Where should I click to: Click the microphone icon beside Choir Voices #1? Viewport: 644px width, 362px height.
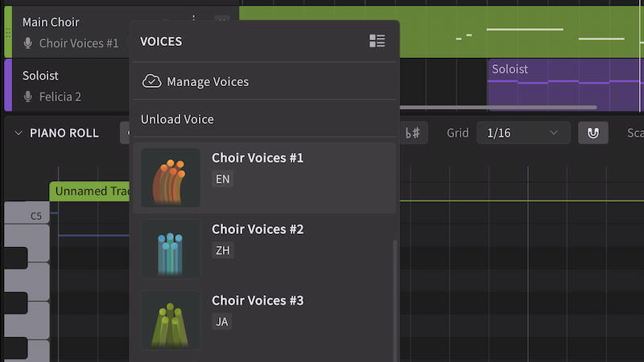tap(28, 43)
